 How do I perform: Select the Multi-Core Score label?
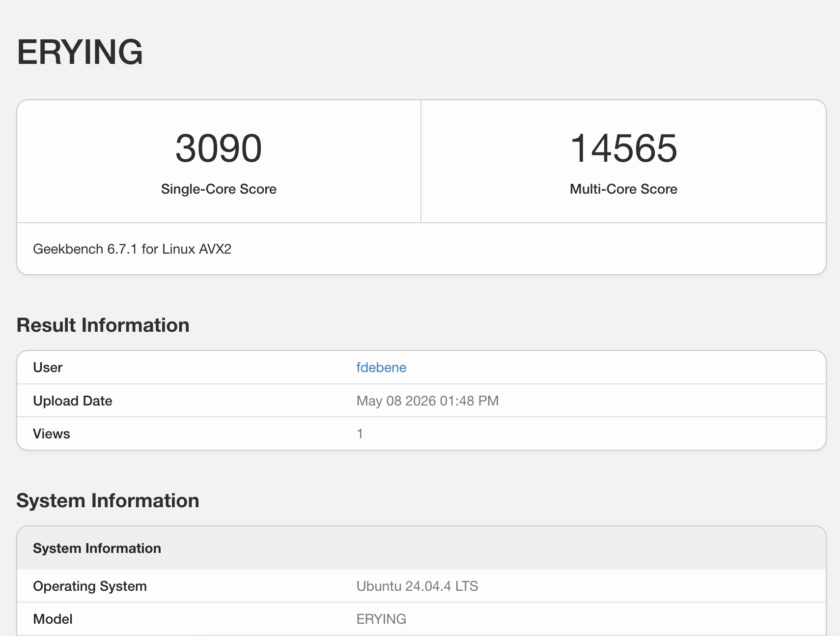[623, 189]
